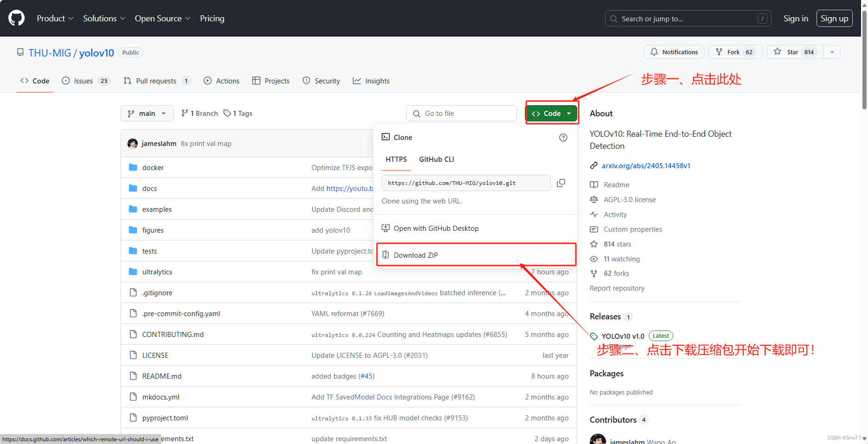The width and height of the screenshot is (868, 444).
Task: Click Download ZIP
Action: 476,255
